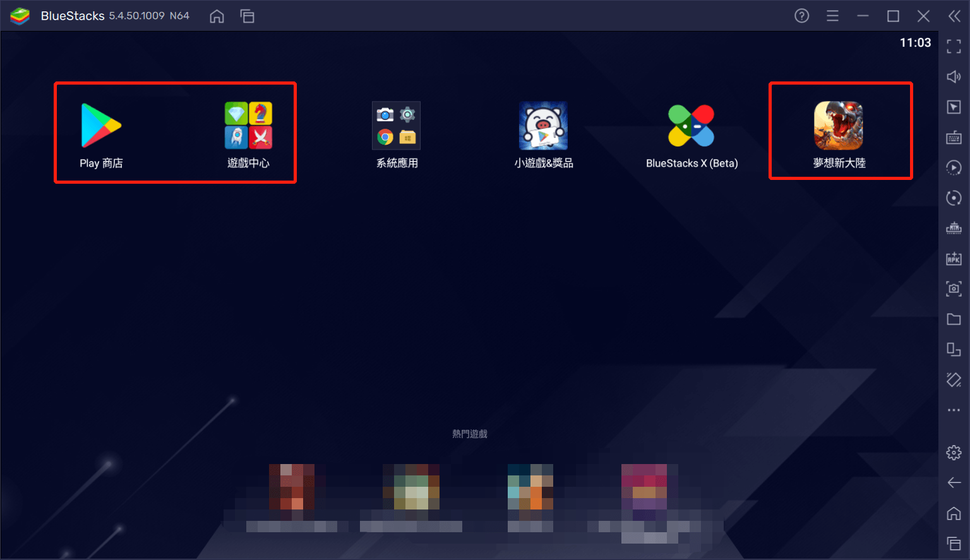Screen dimensions: 970x560
Task: Open settings gear in sidebar
Action: click(954, 453)
